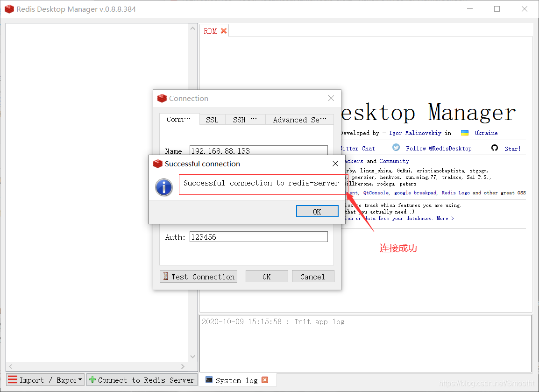Click the GitHub octocat icon
The width and height of the screenshot is (539, 392).
[x=494, y=148]
